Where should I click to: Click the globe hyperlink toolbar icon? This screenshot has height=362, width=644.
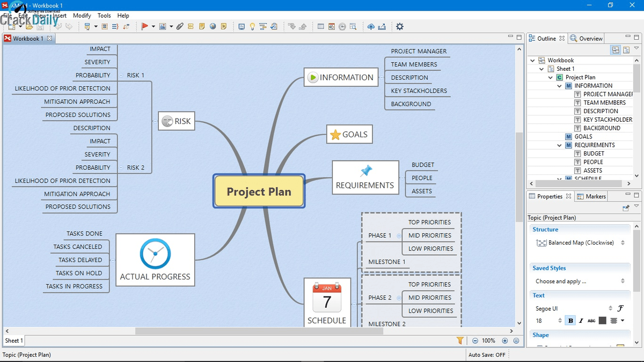click(x=213, y=26)
